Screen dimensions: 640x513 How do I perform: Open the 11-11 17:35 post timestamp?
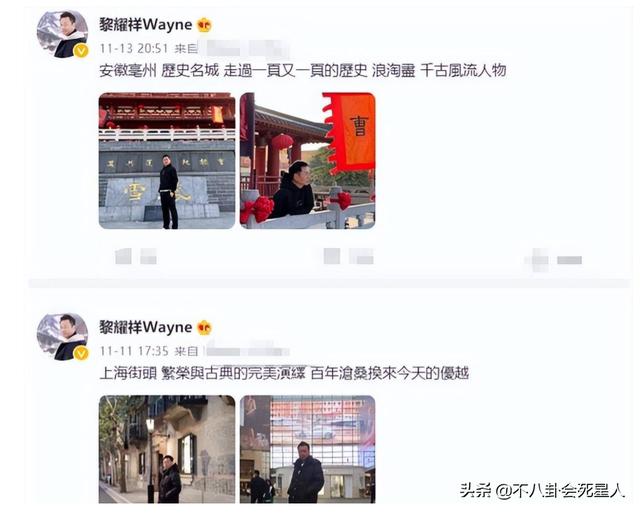point(134,351)
